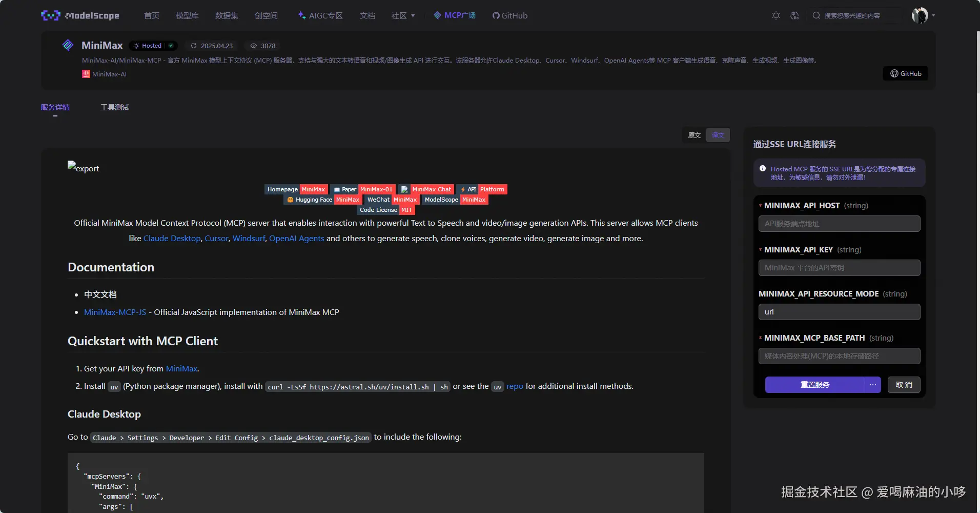Image resolution: width=980 pixels, height=513 pixels.
Task: Click the 取消 button
Action: (904, 385)
